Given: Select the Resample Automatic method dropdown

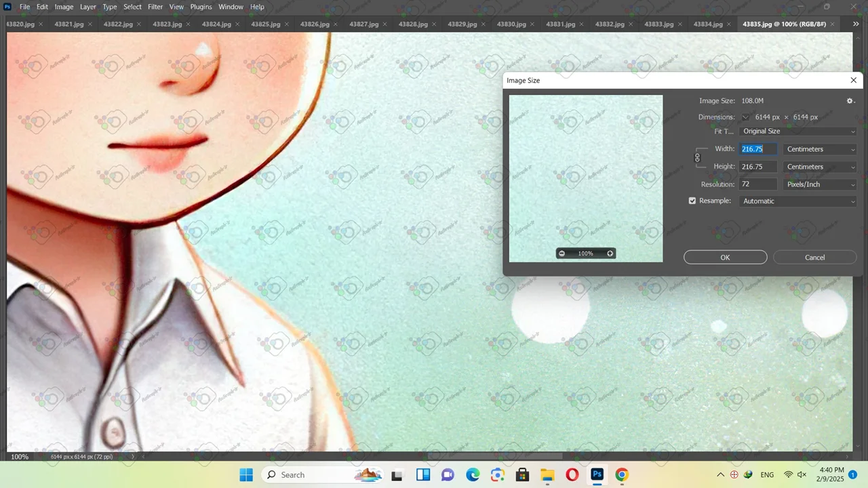Looking at the screenshot, I should (798, 201).
